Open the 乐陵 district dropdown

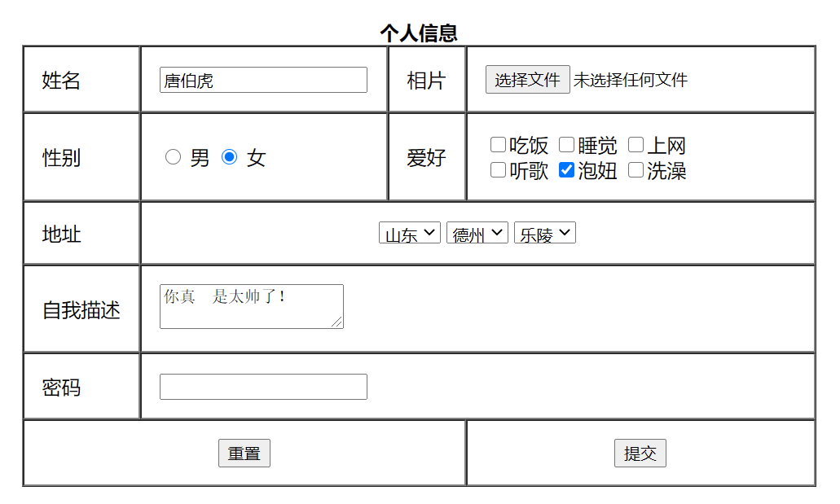(545, 233)
